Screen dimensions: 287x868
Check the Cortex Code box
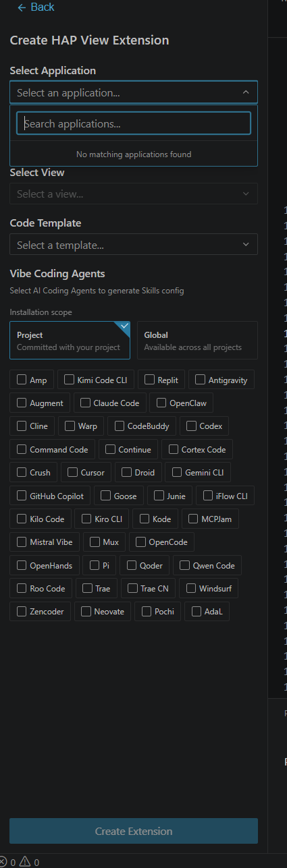pos(174,449)
